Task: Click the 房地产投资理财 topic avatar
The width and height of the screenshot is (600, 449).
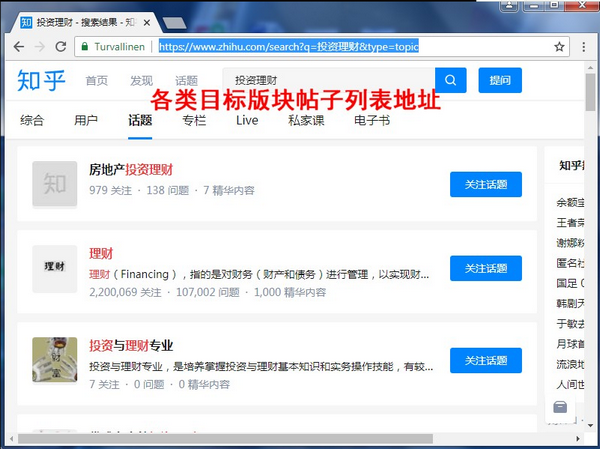Action: tap(55, 184)
